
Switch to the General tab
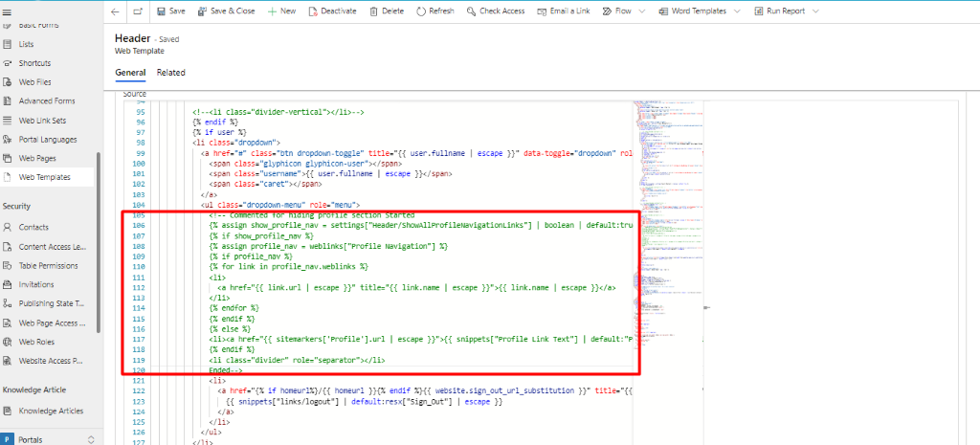coord(130,73)
